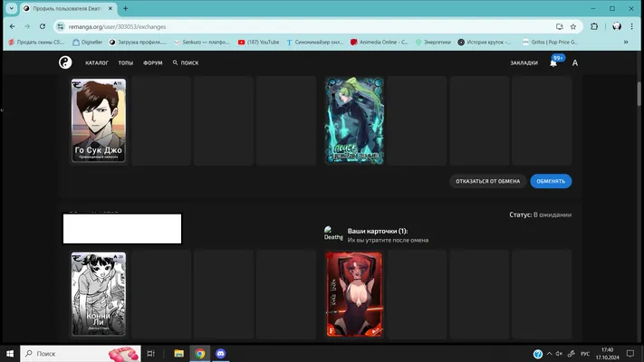Open the profile avatar letter A
The width and height of the screenshot is (644, 362).
pyautogui.click(x=574, y=62)
